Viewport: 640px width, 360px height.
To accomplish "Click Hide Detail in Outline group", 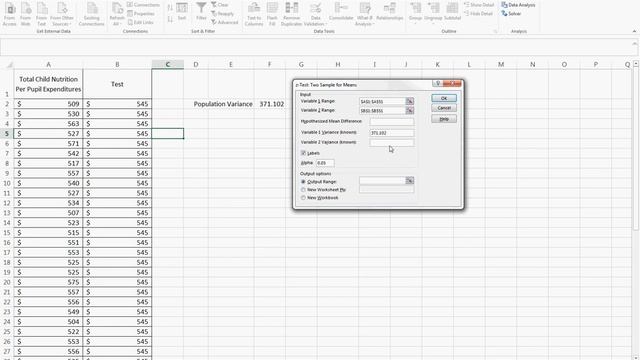I will click(x=478, y=13).
